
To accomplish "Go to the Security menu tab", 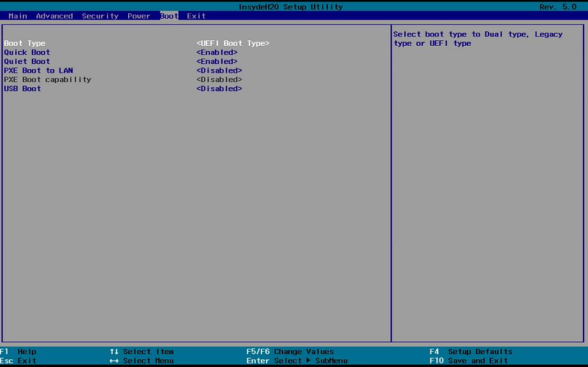I will pos(100,16).
